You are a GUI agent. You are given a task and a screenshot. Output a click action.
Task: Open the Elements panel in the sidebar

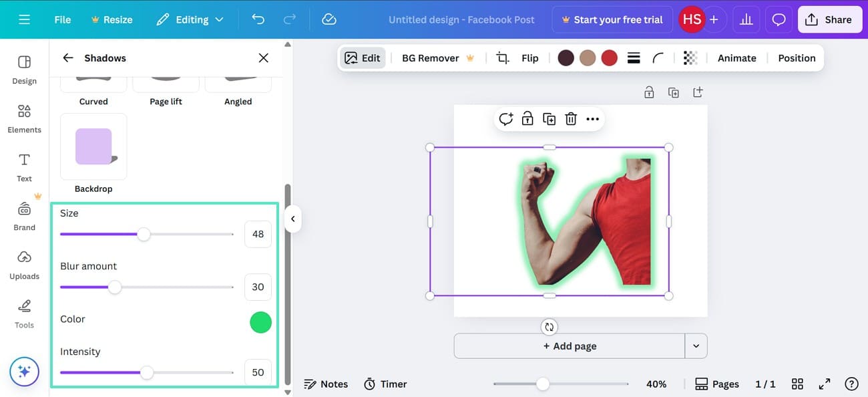[x=24, y=117]
